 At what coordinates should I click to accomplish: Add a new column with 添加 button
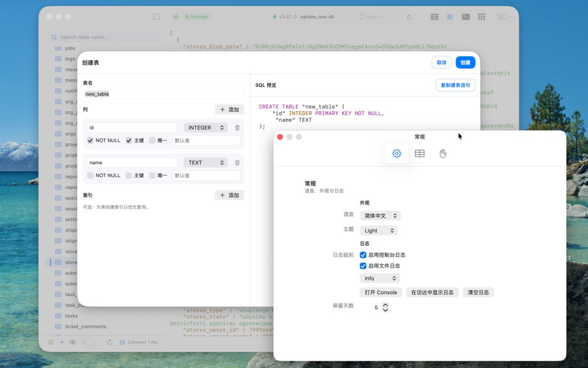[229, 110]
